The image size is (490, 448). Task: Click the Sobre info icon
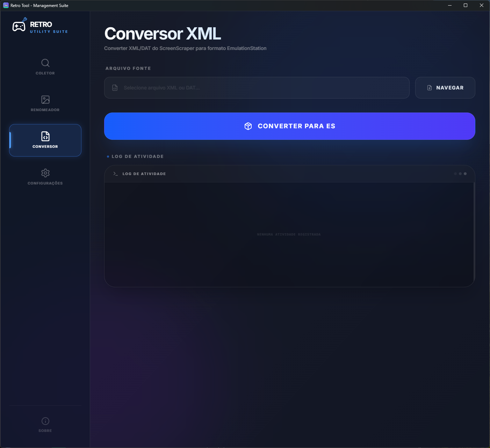point(45,421)
